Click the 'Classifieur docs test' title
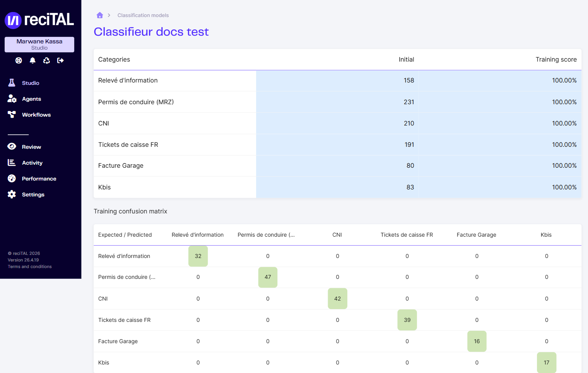The image size is (588, 373). click(x=151, y=32)
